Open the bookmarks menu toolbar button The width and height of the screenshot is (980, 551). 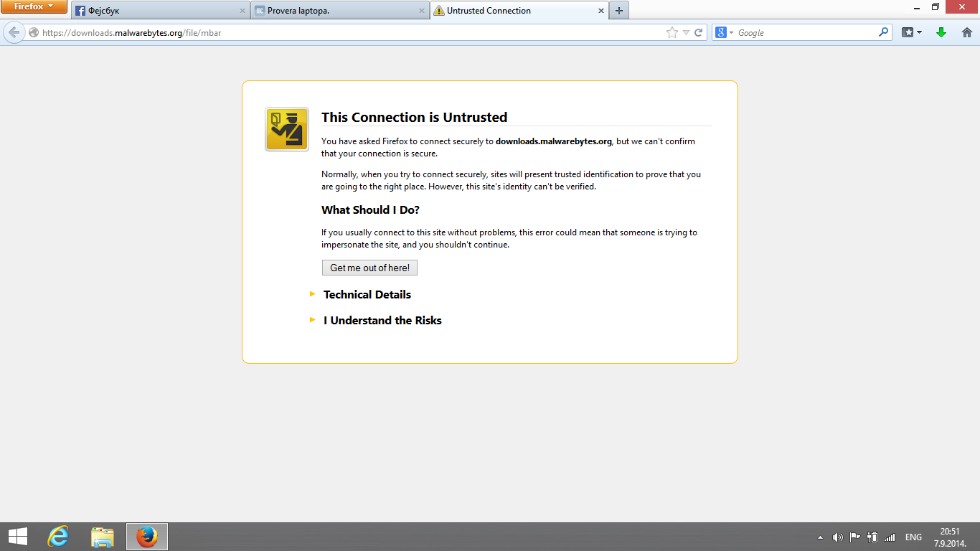click(x=911, y=32)
